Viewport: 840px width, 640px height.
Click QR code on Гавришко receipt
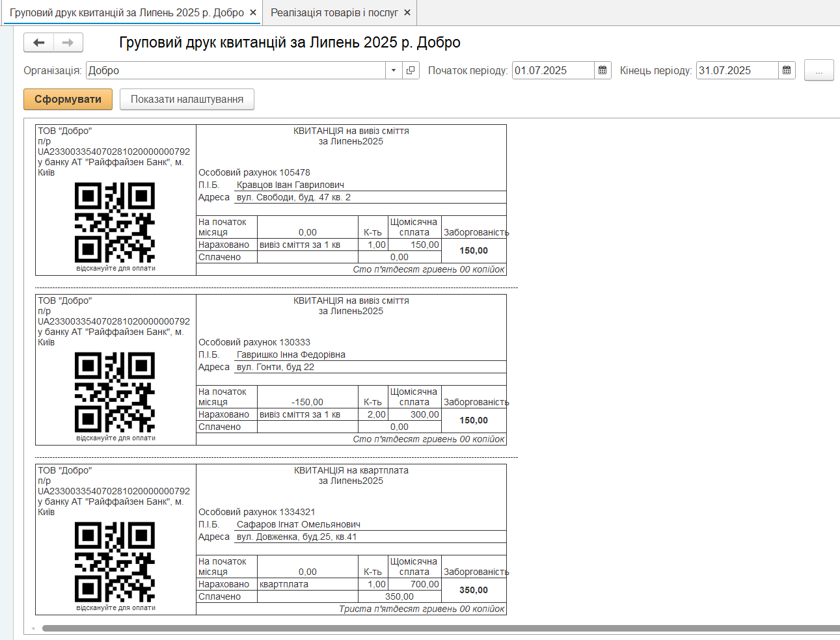point(115,392)
